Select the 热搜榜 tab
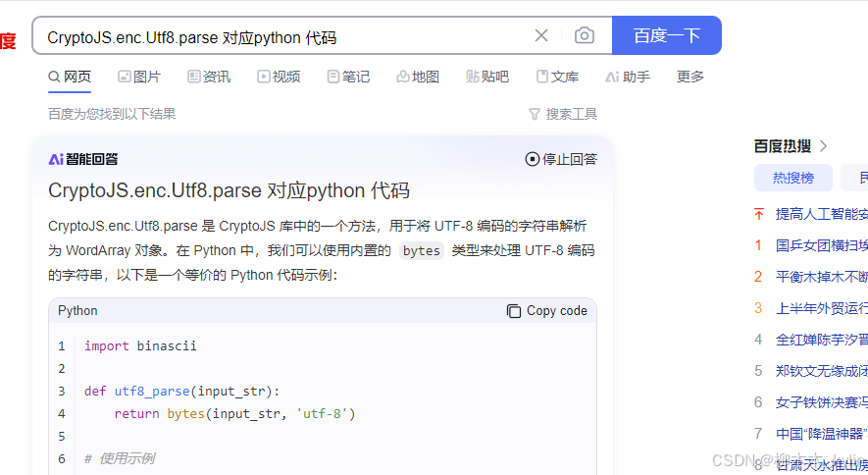 pyautogui.click(x=793, y=178)
